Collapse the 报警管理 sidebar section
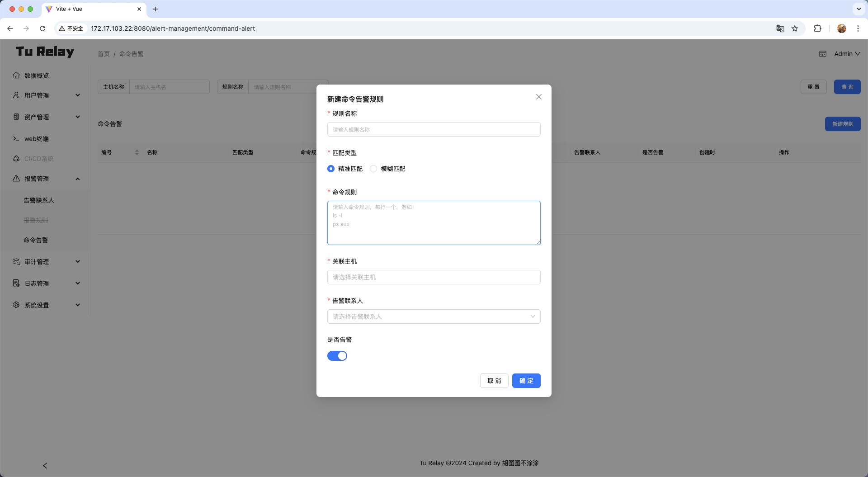868x477 pixels. tap(77, 178)
